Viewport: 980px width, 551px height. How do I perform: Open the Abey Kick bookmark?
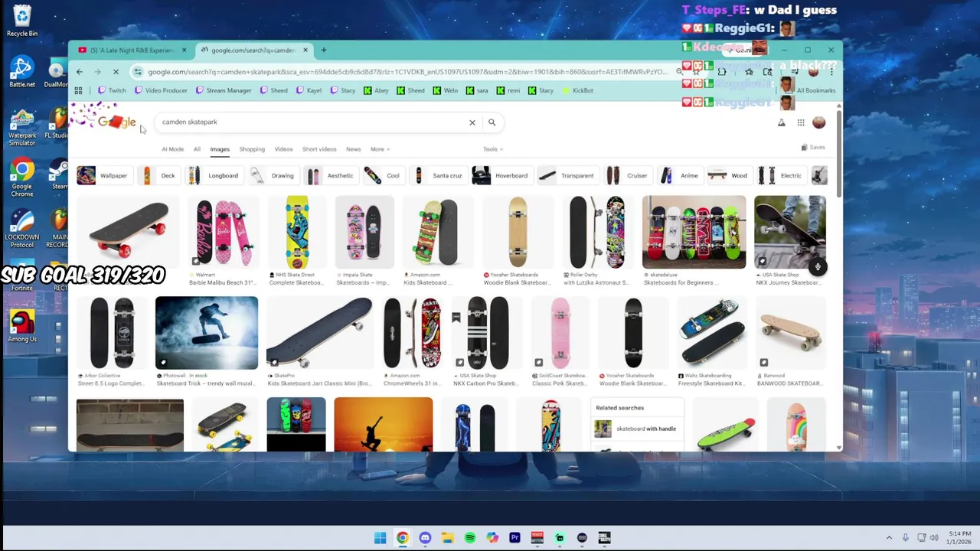coord(376,90)
